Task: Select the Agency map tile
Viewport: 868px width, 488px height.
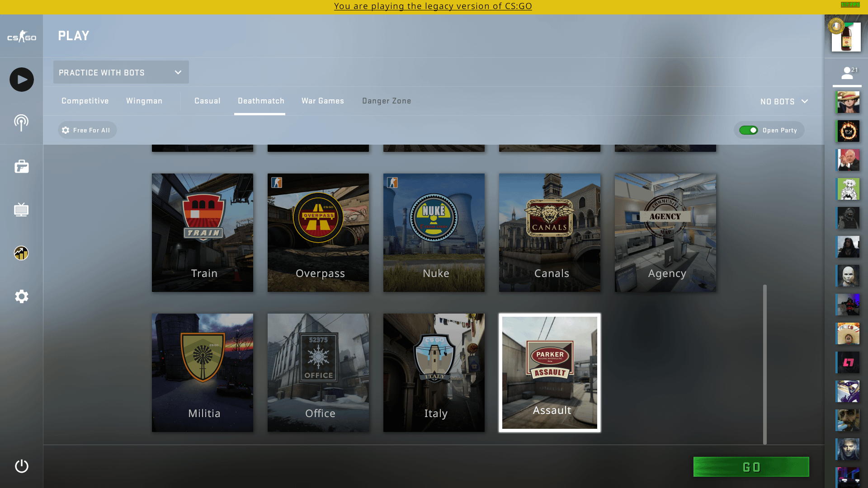Action: pyautogui.click(x=665, y=233)
